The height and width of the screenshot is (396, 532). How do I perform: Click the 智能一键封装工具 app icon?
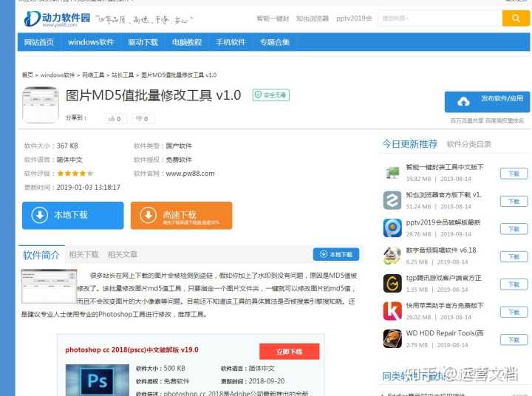click(392, 173)
